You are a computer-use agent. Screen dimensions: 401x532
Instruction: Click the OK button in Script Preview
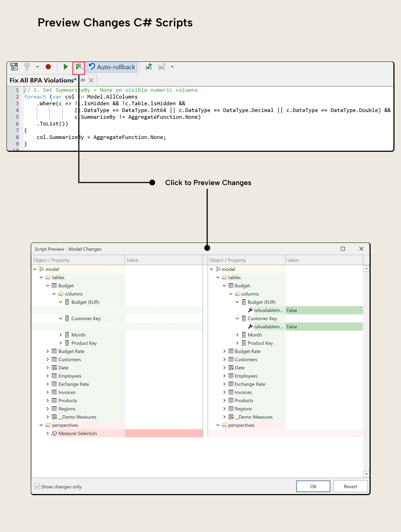pyautogui.click(x=313, y=486)
